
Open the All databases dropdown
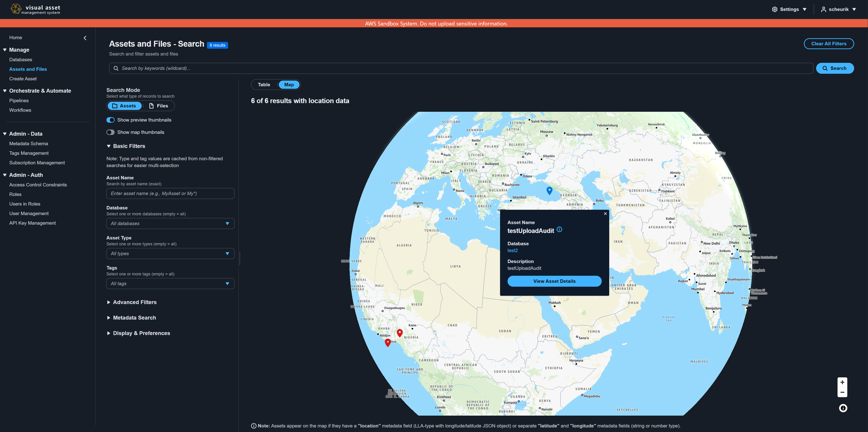tap(170, 224)
